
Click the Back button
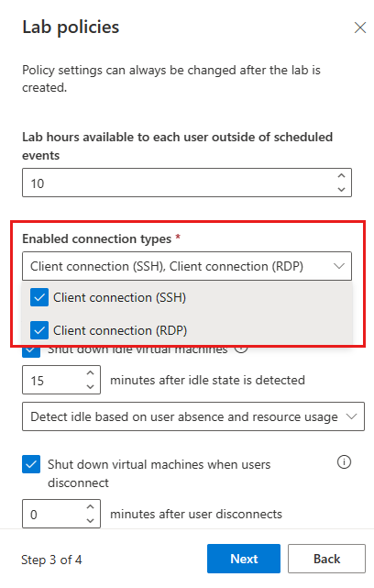(326, 559)
